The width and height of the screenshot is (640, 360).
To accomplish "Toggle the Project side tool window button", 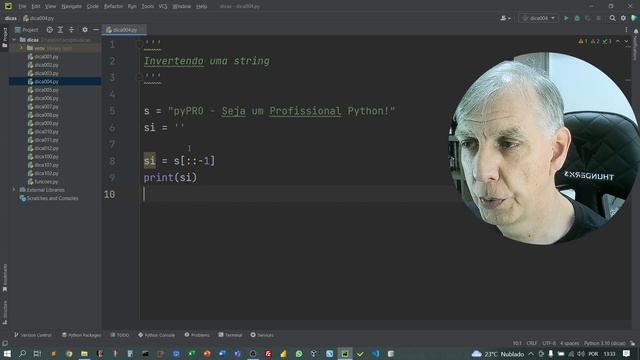I will click(5, 38).
